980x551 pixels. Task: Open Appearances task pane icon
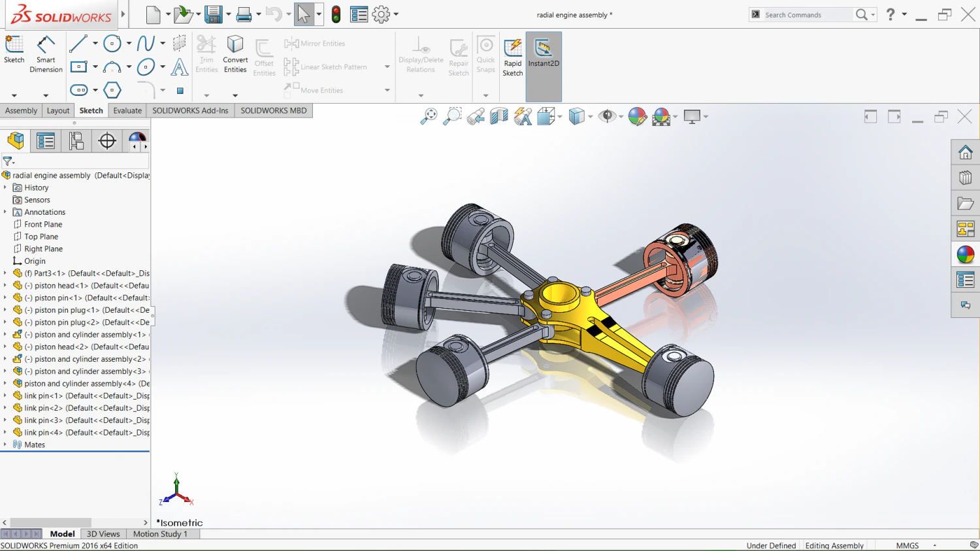[x=966, y=254]
